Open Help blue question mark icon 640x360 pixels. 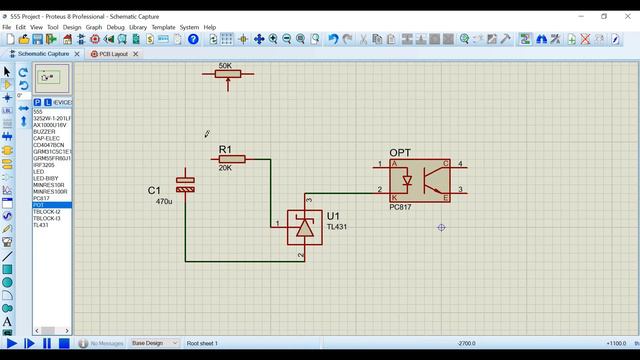193,39
